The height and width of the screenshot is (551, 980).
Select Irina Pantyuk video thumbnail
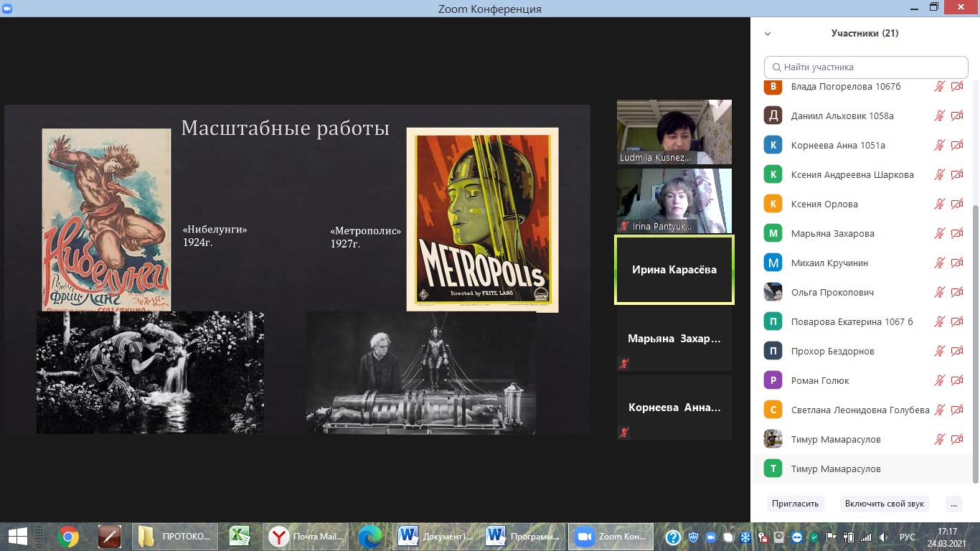point(674,201)
